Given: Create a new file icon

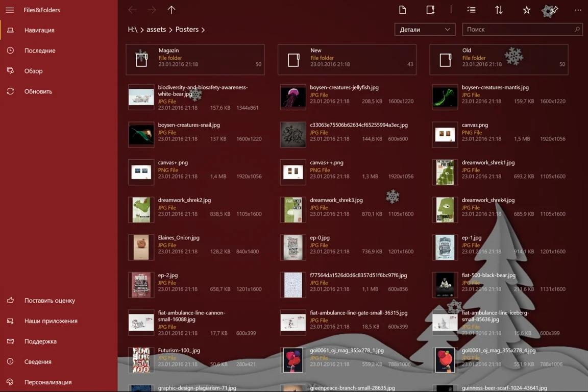Looking at the screenshot, I should (402, 10).
